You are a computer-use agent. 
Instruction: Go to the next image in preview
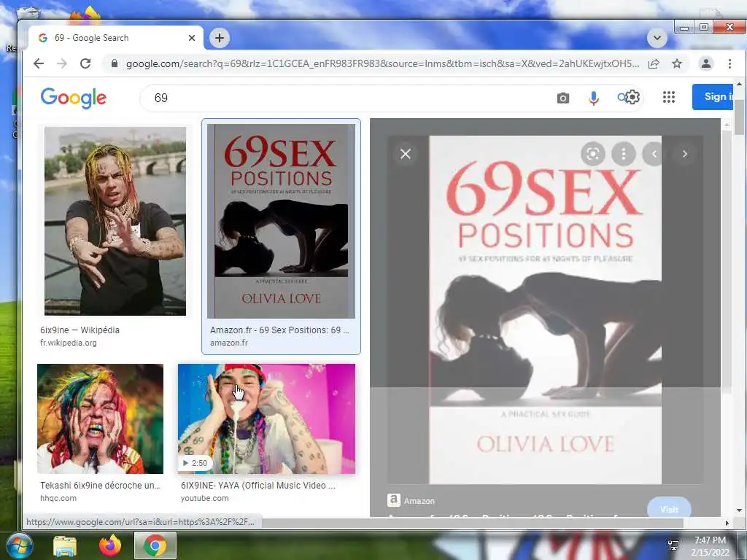click(x=684, y=154)
